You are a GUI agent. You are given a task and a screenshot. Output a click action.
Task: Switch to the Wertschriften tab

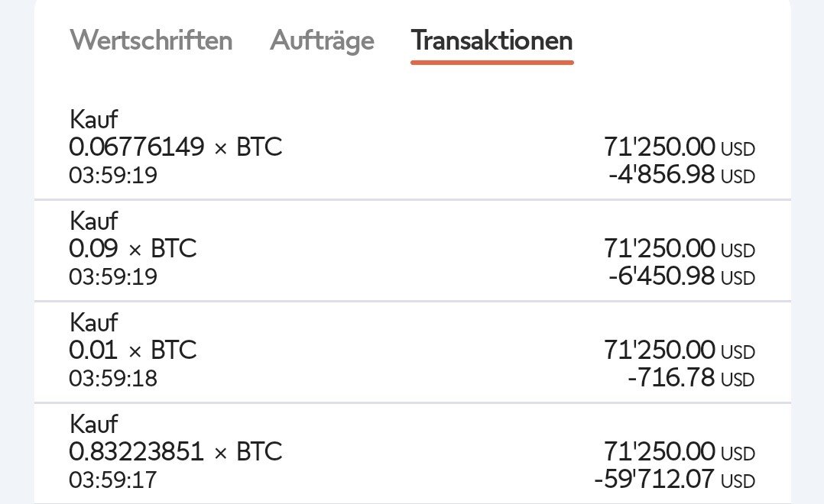151,40
